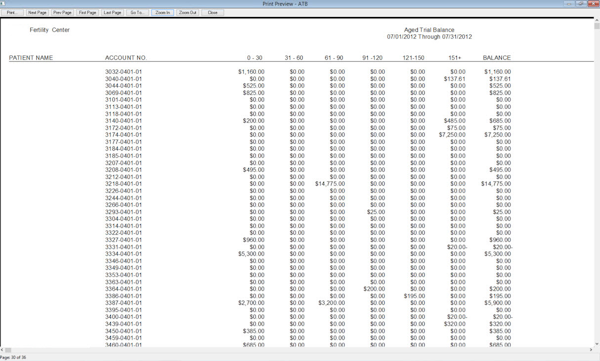Click the 121-150 column header
The width and height of the screenshot is (600, 361).
413,58
